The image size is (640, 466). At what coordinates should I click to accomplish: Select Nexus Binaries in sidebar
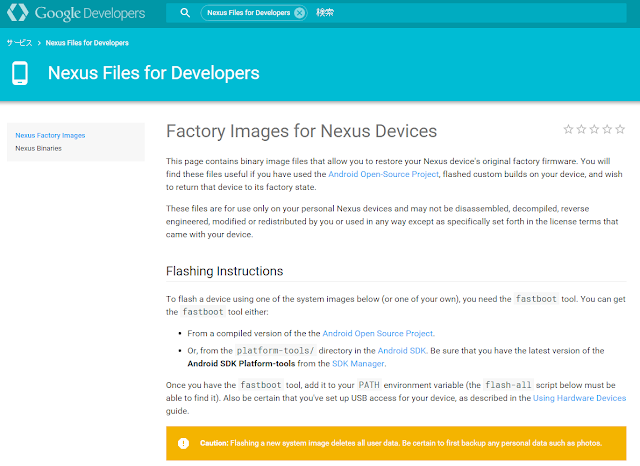[x=38, y=149]
